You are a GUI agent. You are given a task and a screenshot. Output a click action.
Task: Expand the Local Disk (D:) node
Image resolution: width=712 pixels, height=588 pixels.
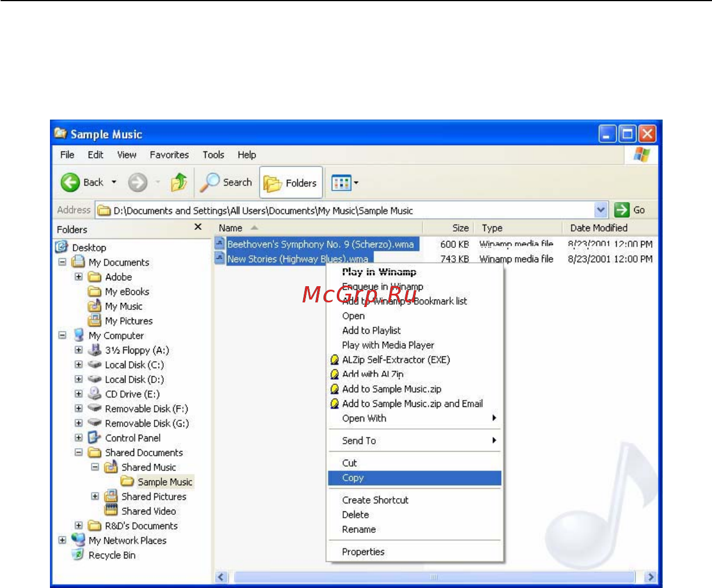pyautogui.click(x=78, y=379)
